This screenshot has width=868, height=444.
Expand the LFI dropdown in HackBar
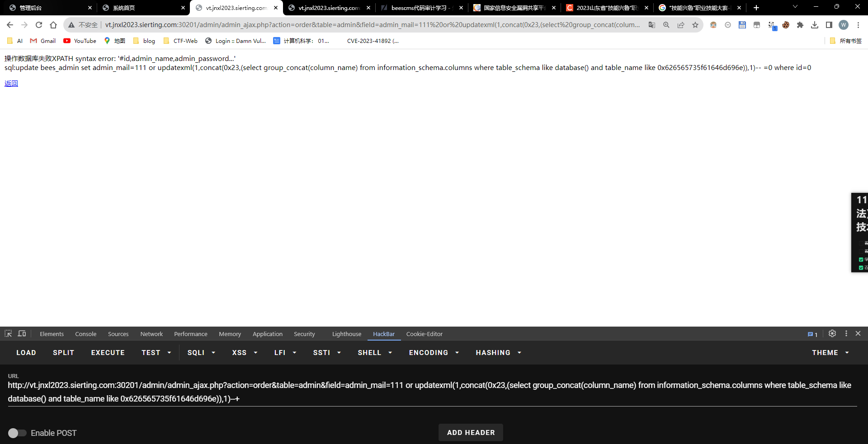tap(285, 353)
